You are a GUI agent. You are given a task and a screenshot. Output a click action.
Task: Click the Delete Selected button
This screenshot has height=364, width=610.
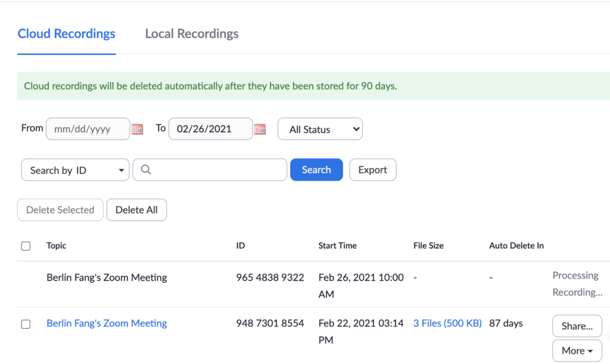pyautogui.click(x=60, y=210)
